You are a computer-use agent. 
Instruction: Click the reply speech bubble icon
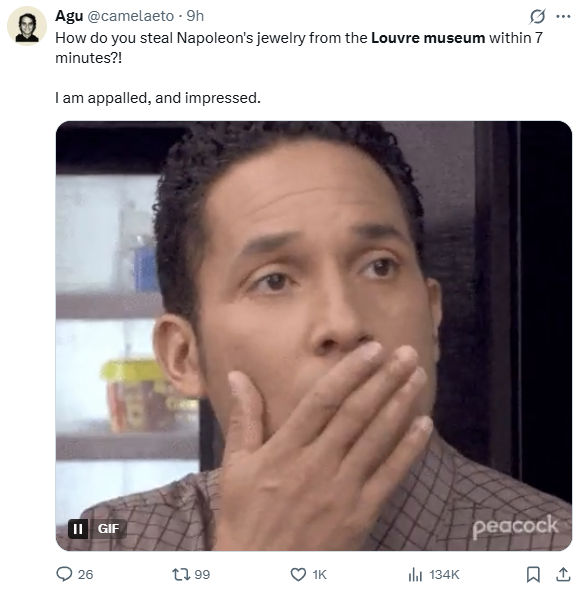coord(64,574)
